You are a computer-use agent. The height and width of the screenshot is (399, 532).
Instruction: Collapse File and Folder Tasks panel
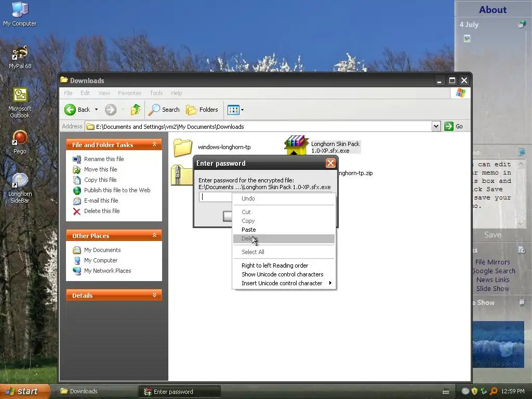click(x=154, y=144)
